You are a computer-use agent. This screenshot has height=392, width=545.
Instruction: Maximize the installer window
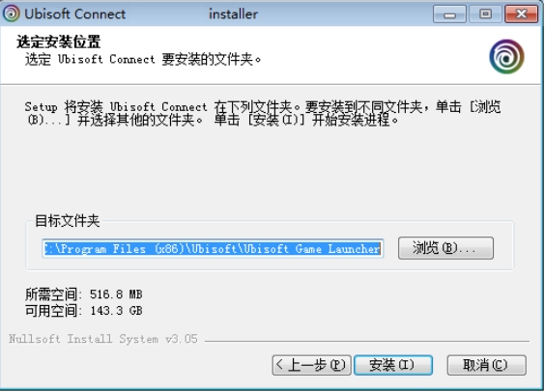485,14
